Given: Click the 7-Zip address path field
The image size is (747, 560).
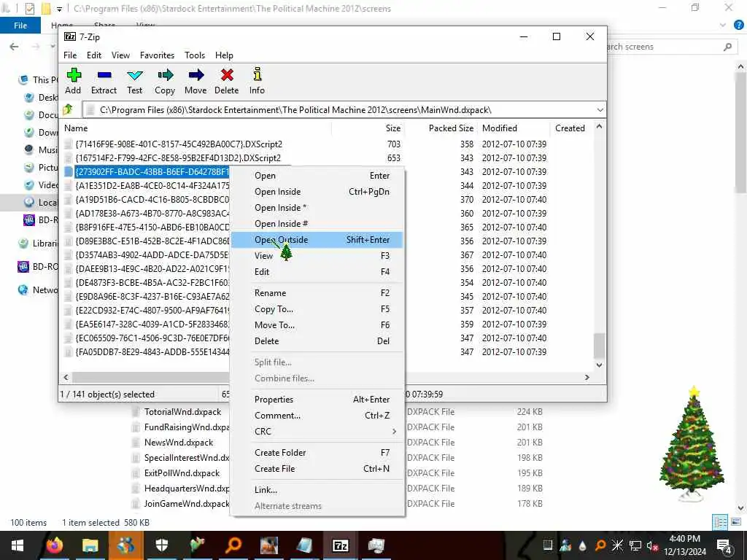Looking at the screenshot, I should pyautogui.click(x=340, y=110).
